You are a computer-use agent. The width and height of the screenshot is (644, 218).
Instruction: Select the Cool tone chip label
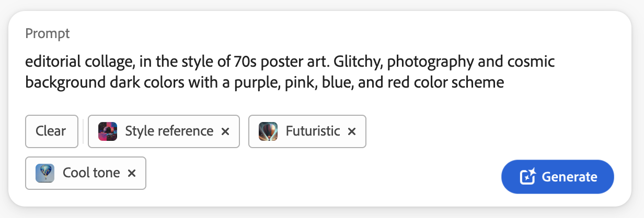click(x=91, y=173)
